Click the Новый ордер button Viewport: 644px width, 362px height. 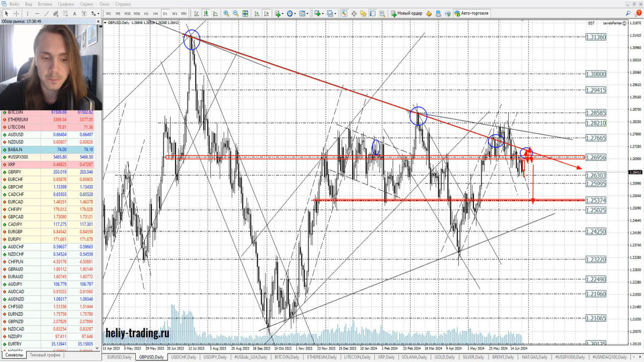point(407,13)
